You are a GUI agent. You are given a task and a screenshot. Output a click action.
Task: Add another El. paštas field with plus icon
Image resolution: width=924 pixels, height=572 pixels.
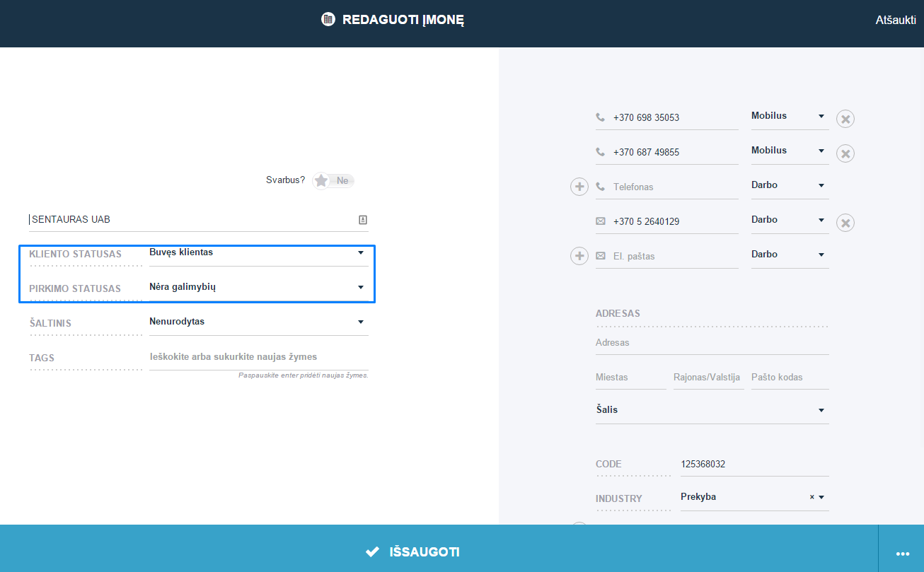point(579,256)
